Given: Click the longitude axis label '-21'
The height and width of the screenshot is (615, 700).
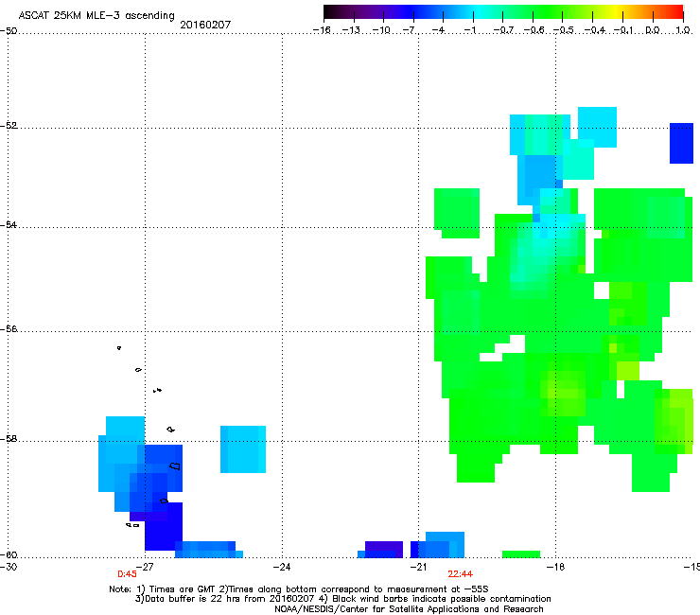Looking at the screenshot, I should [418, 567].
